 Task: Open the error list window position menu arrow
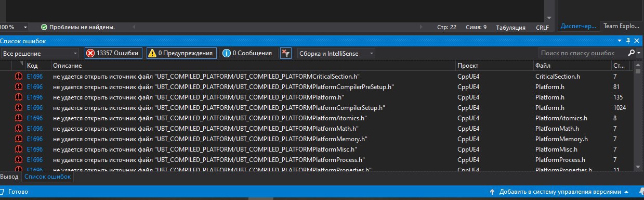coord(620,41)
